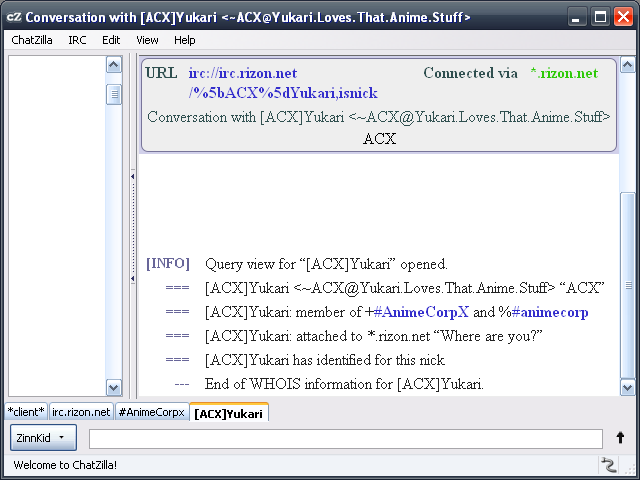Open the ChatZilla menu
This screenshot has width=640, height=480.
click(x=34, y=40)
